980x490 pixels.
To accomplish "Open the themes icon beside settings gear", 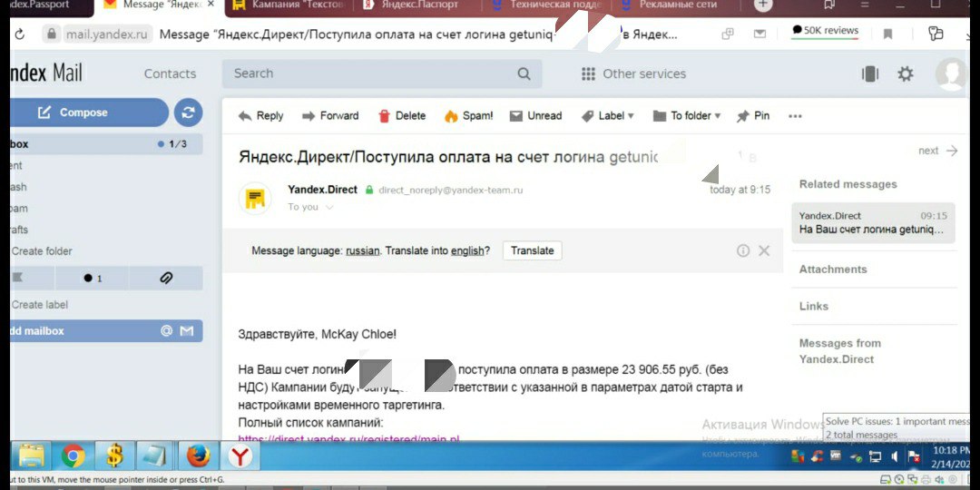I will click(870, 73).
